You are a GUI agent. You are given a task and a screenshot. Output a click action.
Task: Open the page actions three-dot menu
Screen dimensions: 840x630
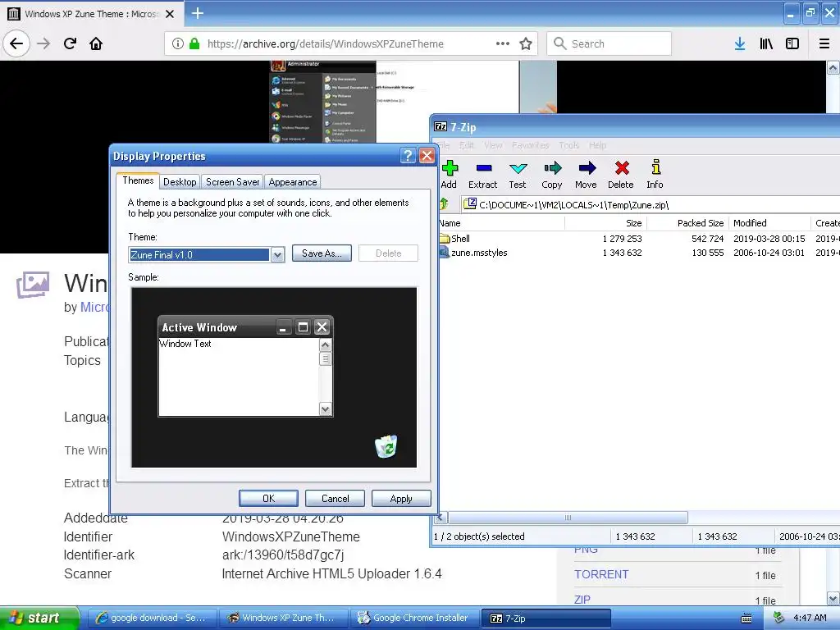click(x=503, y=43)
